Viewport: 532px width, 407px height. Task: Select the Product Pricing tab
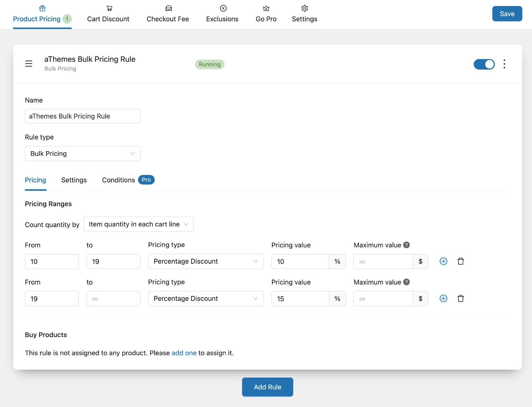click(42, 14)
